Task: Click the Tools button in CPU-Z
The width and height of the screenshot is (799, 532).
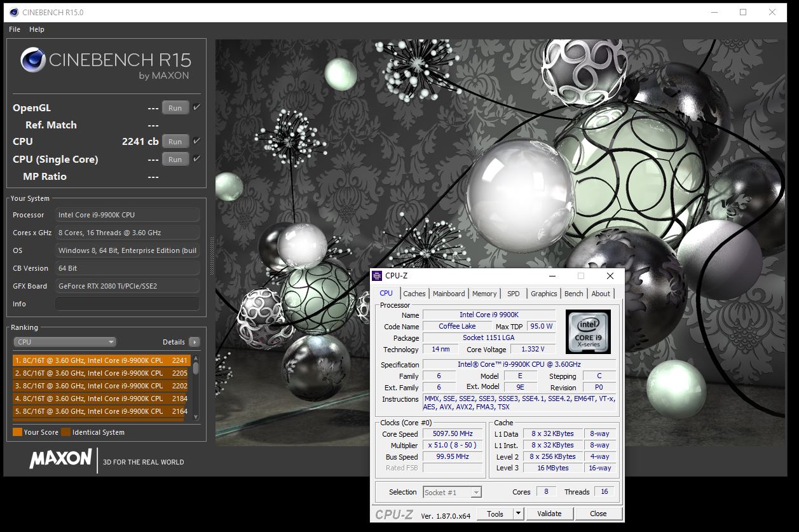Action: click(495, 514)
